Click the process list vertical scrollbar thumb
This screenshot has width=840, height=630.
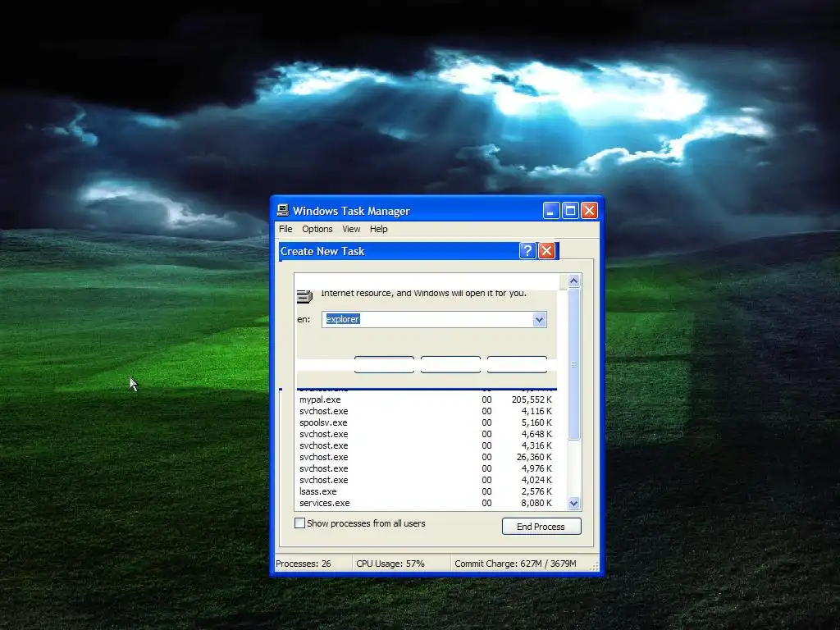point(573,363)
